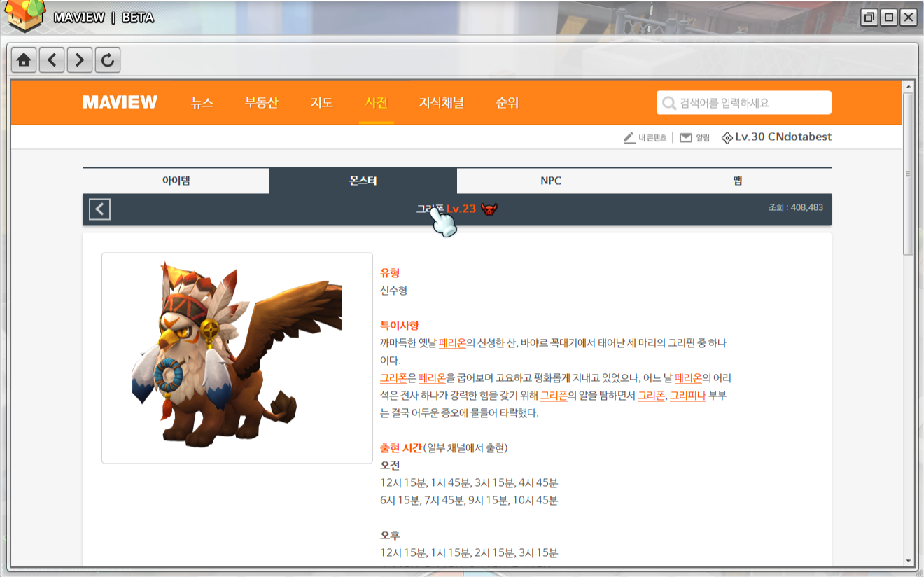Screen dimensions: 924x577
Task: Click the 출현 시간 heading
Action: coord(400,448)
